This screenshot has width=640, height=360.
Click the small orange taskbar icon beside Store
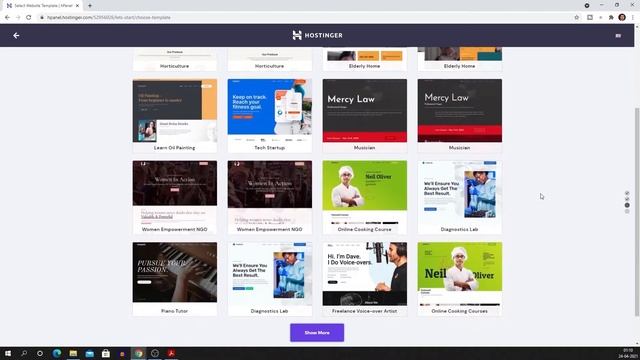[x=122, y=354]
